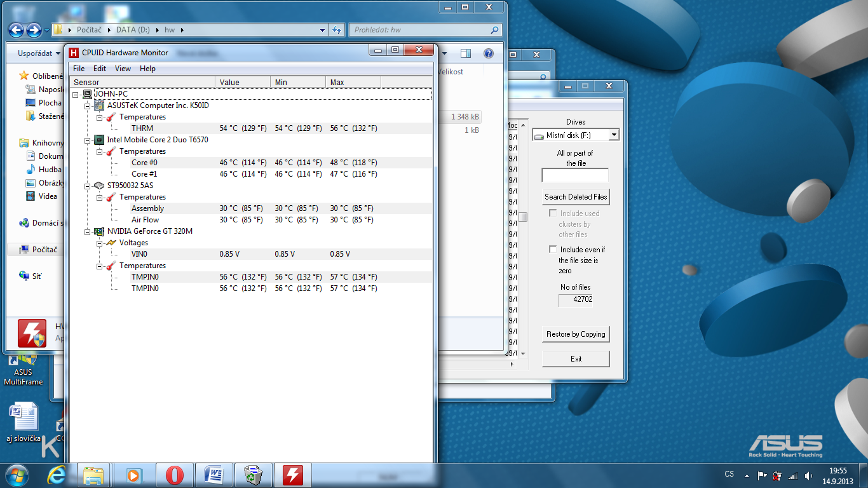Click thermometer icon under NVIDIA GeForce
Image resolution: width=868 pixels, height=488 pixels.
pos(111,266)
